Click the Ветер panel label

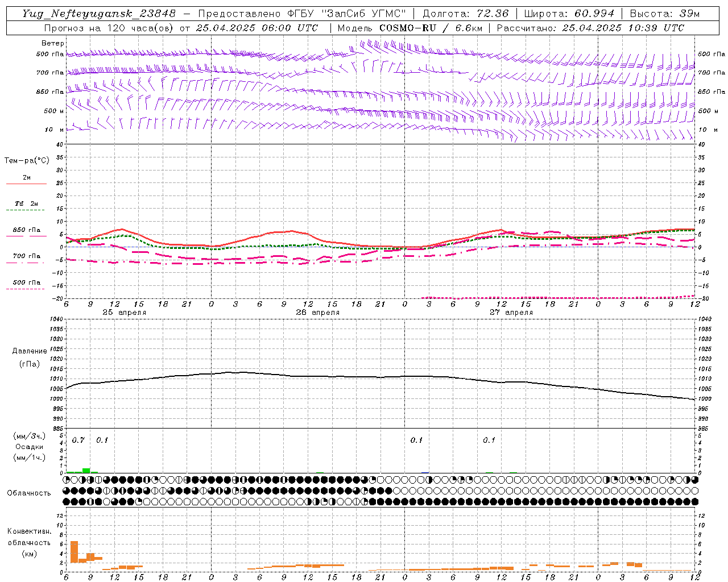point(53,43)
